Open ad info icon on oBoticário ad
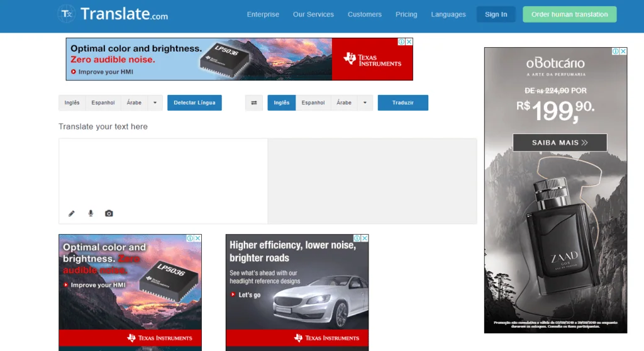Viewport: 644px width, 351px height. [616, 52]
